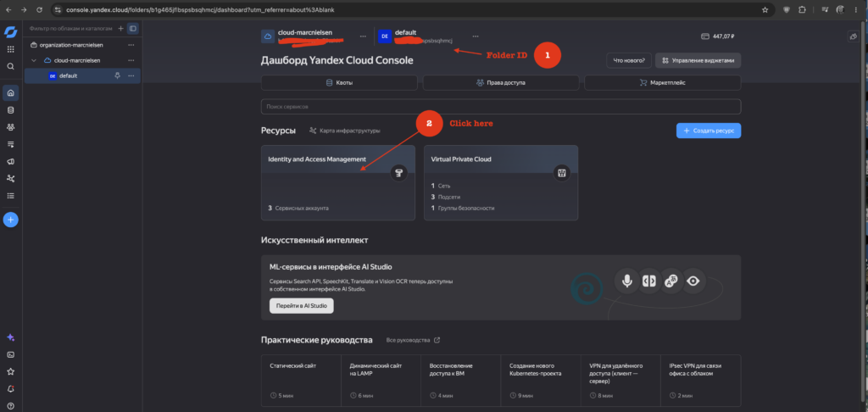Open more options for default folder in tree
This screenshot has width=868, height=412.
coord(131,75)
